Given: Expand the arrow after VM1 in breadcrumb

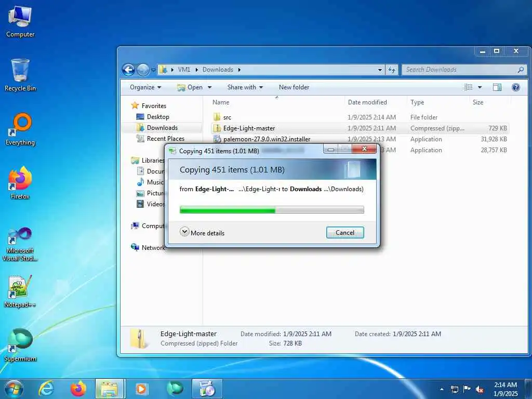Looking at the screenshot, I should [x=196, y=70].
